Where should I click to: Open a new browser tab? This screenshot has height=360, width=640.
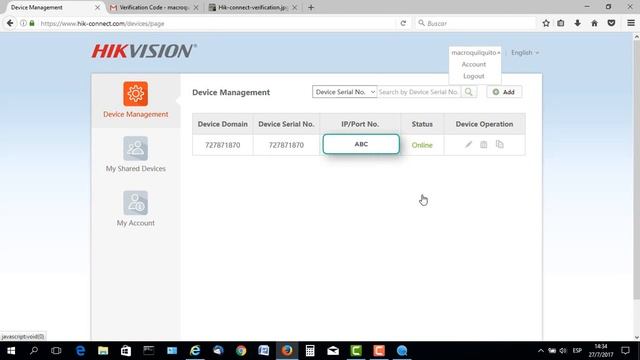point(311,7)
